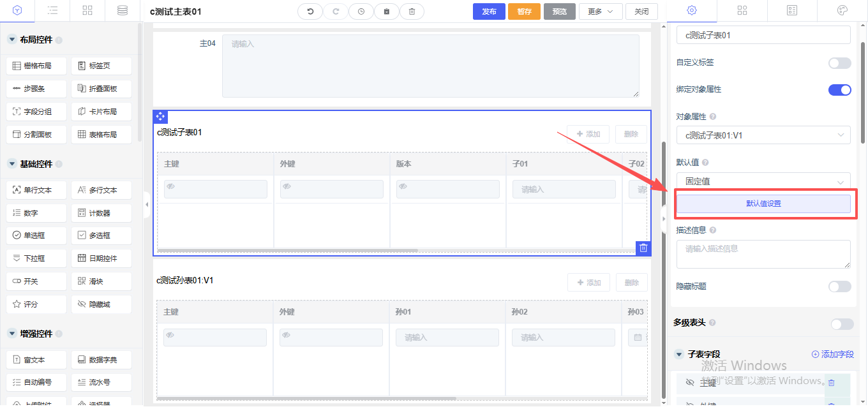Enable the 自定义标签 switch
The height and width of the screenshot is (409, 868).
tap(839, 63)
